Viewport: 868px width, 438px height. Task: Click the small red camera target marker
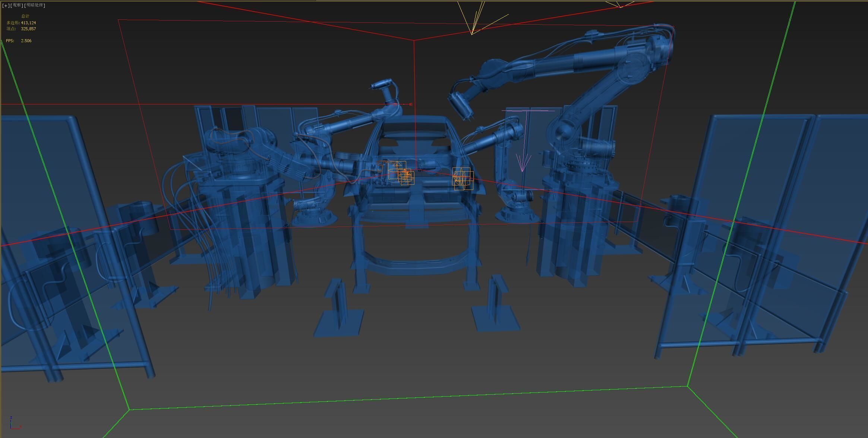pos(411,104)
